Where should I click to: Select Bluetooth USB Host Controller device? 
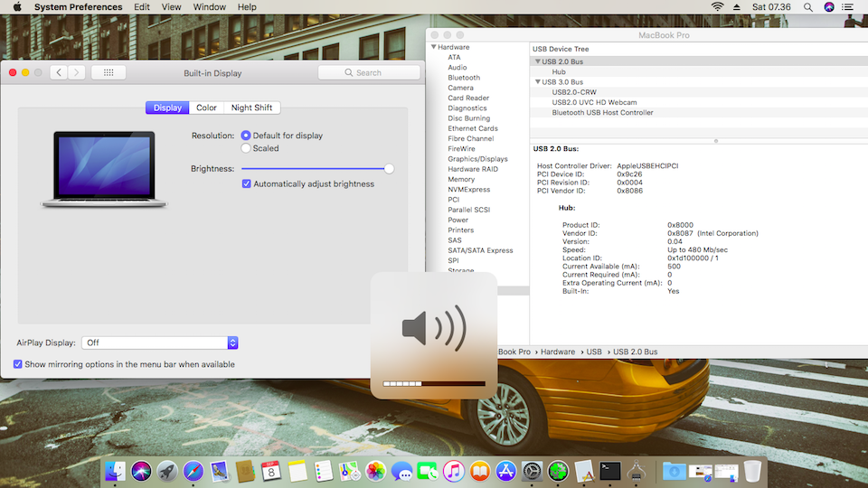click(x=602, y=113)
